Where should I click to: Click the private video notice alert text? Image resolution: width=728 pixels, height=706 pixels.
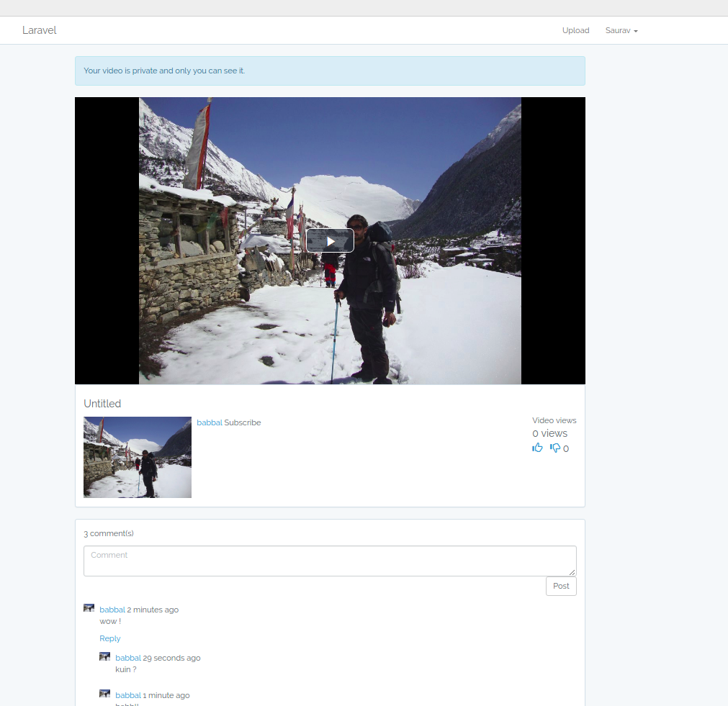(x=164, y=71)
